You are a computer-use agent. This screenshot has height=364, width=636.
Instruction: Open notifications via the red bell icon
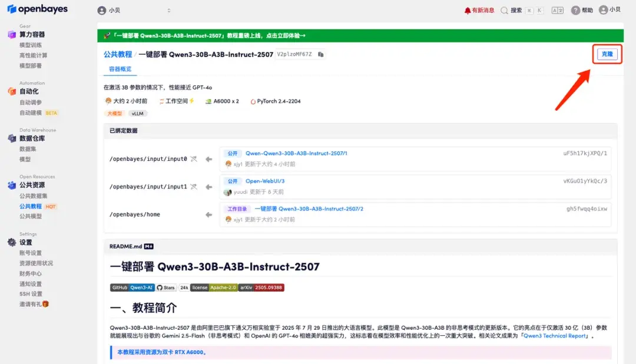468,10
